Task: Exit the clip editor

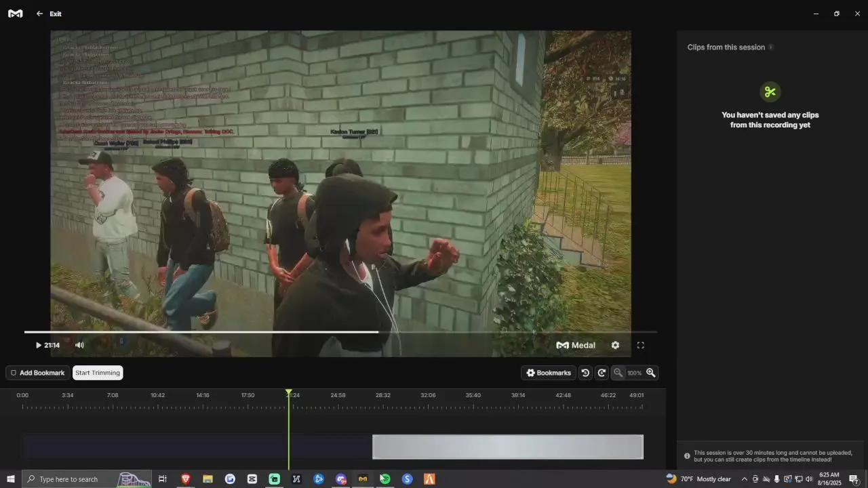Action: (x=49, y=14)
